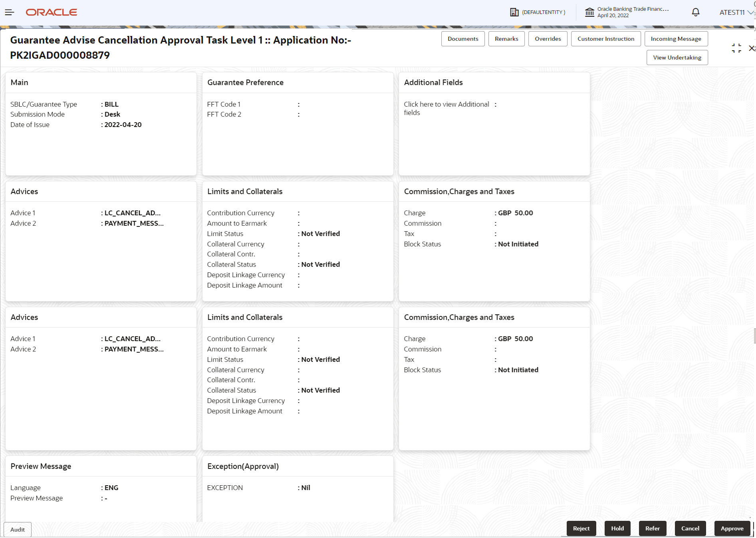The width and height of the screenshot is (756, 538).
Task: View the Incoming Message
Action: click(x=676, y=39)
